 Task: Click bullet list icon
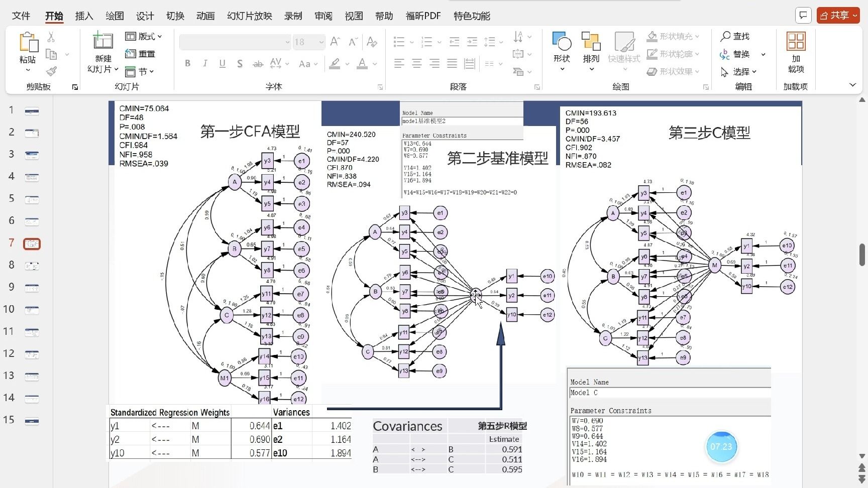click(399, 42)
